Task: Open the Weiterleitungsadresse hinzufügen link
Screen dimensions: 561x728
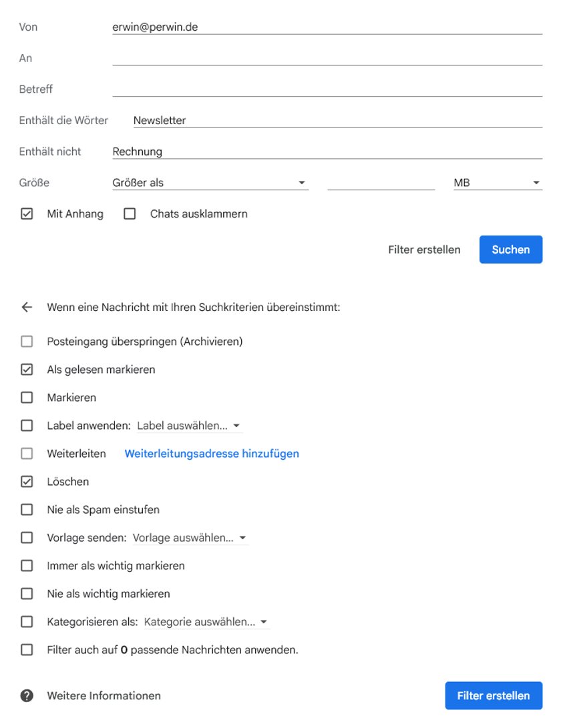Action: pyautogui.click(x=211, y=453)
